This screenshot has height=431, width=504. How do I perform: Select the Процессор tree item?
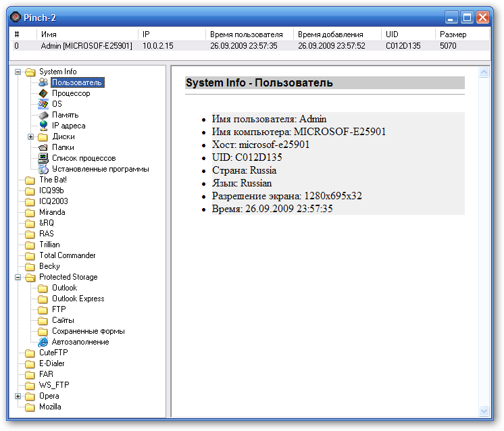71,93
